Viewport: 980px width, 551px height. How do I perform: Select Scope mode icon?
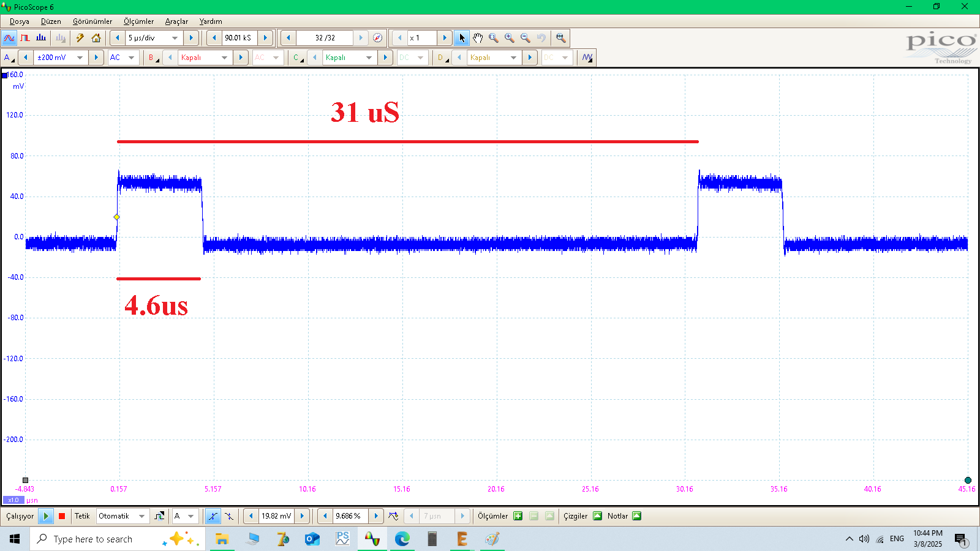coord(9,38)
